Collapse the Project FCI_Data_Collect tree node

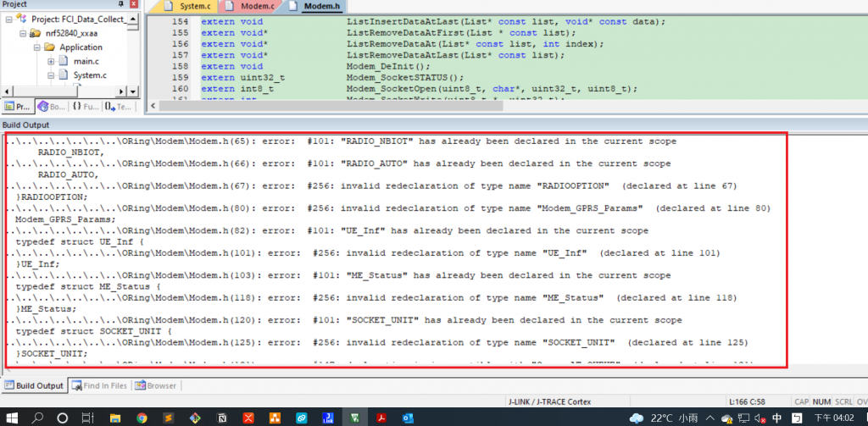coord(8,19)
